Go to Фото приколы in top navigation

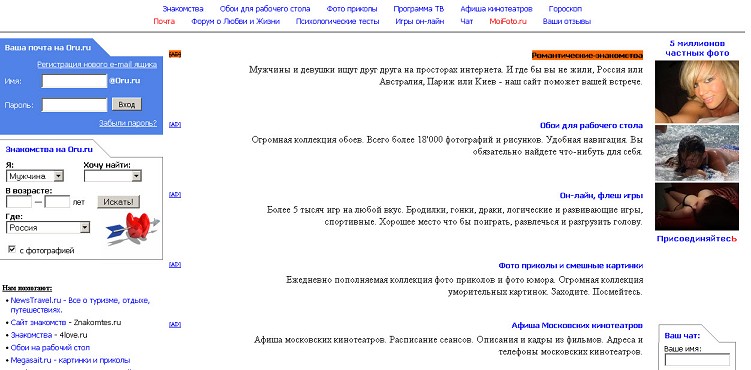point(352,9)
